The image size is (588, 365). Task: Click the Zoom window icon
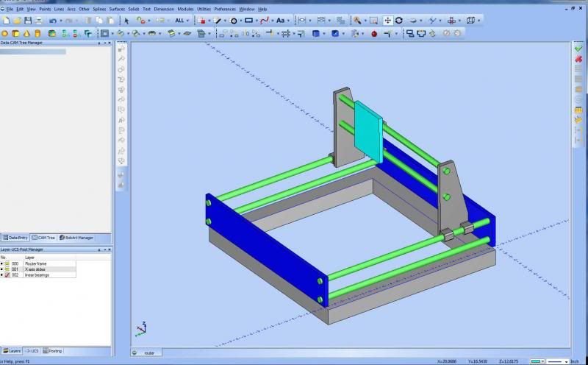click(373, 21)
